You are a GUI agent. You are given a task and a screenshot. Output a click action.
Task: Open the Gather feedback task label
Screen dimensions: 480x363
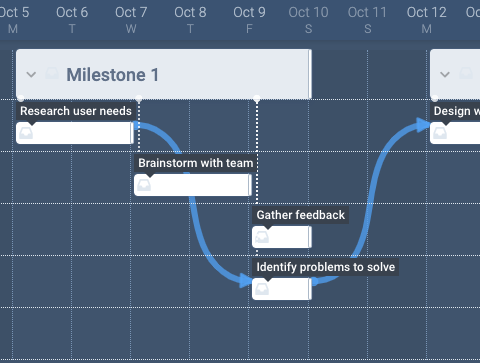[301, 215]
